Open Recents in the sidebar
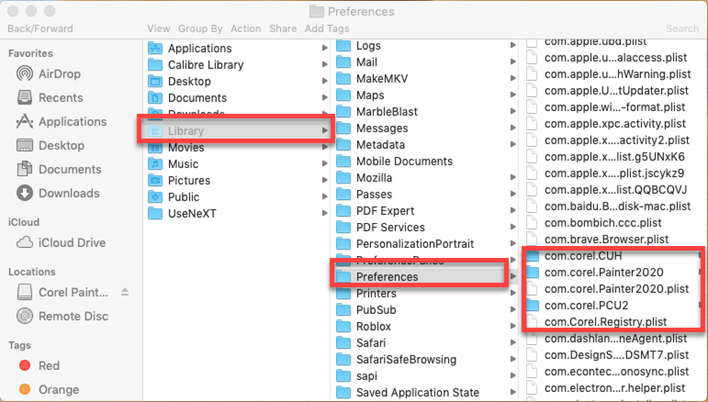Viewport: 708px width, 402px height. (50, 98)
